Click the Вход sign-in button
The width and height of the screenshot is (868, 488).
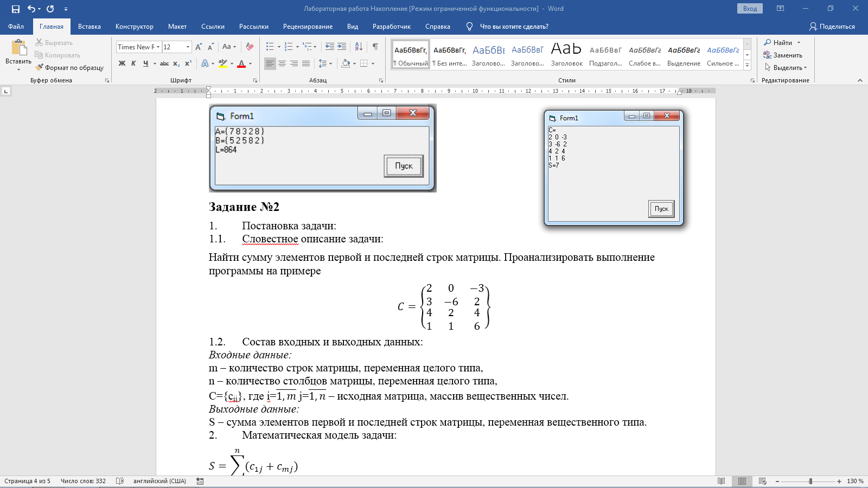(750, 9)
